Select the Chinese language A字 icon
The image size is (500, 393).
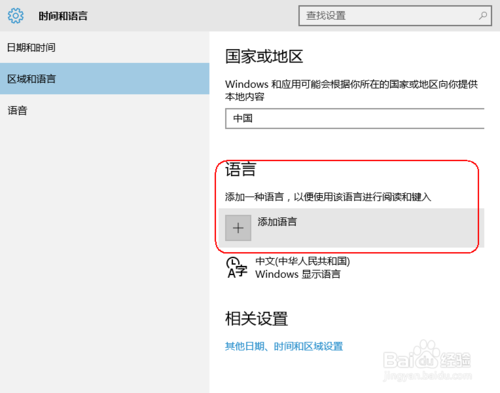coord(237,267)
